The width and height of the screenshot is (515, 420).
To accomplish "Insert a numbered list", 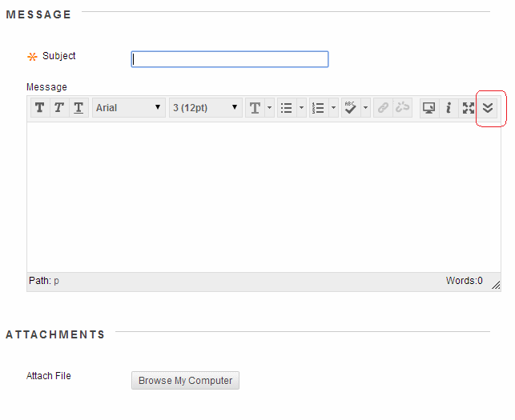I will pos(318,108).
